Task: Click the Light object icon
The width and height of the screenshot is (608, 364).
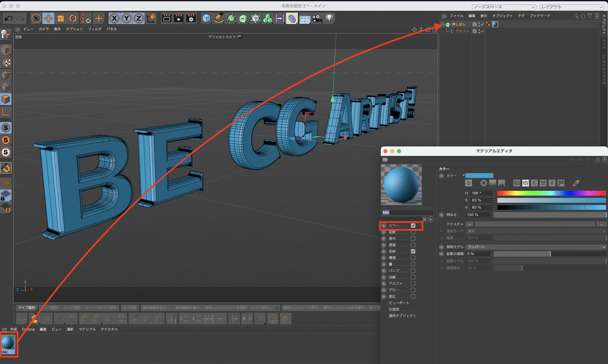Action: click(329, 19)
